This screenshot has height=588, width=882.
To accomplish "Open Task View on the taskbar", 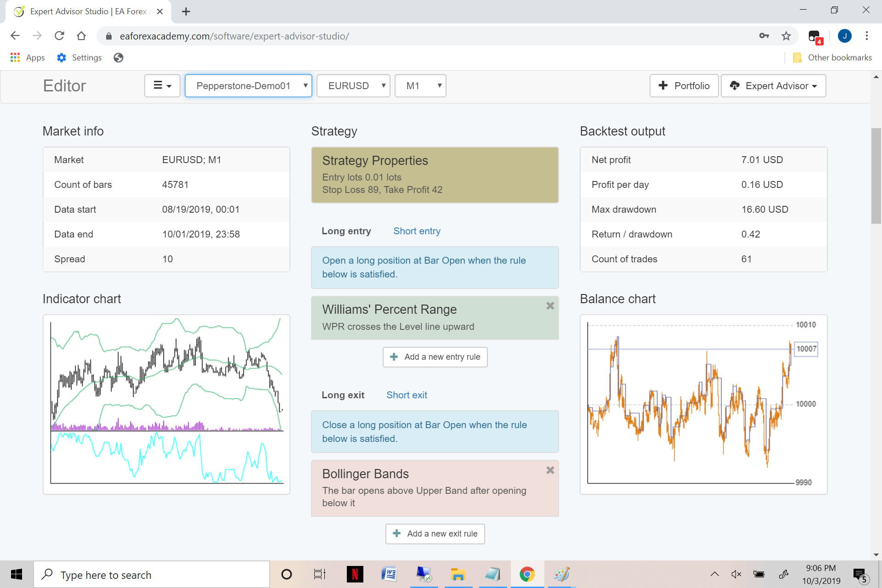I will [x=320, y=574].
